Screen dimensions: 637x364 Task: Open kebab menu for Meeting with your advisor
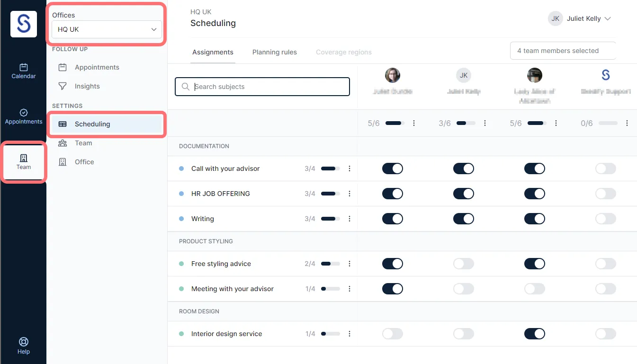(350, 289)
